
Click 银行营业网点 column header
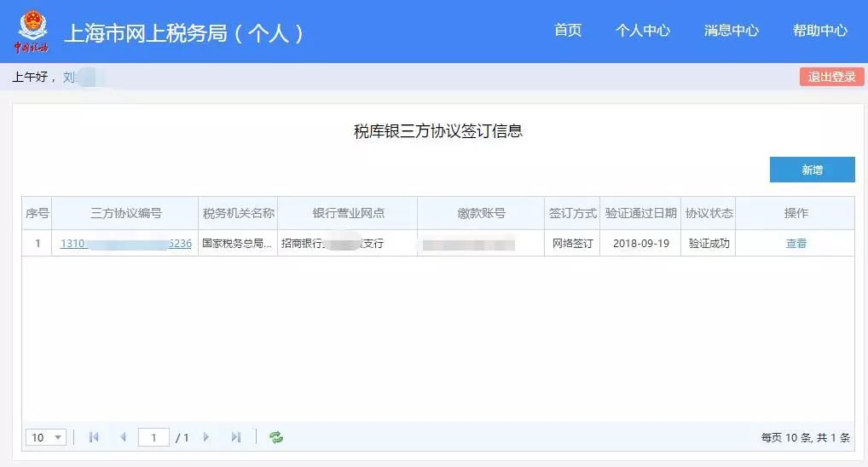click(348, 213)
